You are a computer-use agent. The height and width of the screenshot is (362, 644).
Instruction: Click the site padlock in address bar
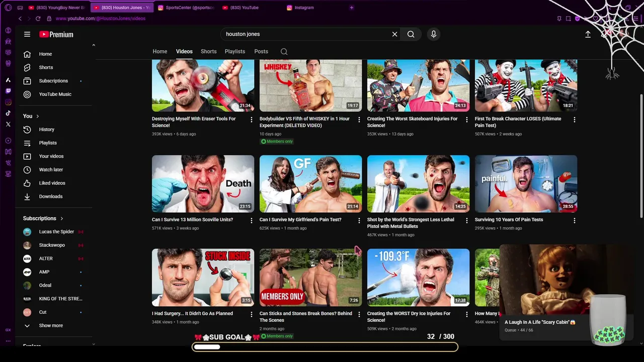[x=49, y=19]
